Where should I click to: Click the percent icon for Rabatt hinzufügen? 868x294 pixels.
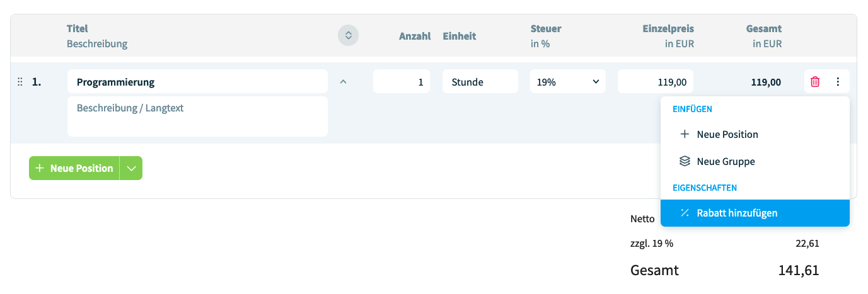pyautogui.click(x=685, y=213)
